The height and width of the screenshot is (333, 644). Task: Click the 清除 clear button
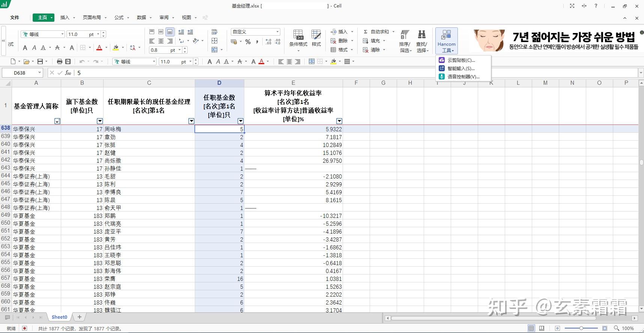[372, 50]
